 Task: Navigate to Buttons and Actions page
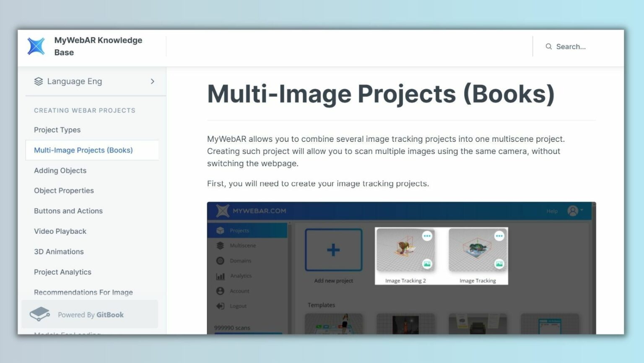[x=68, y=211]
